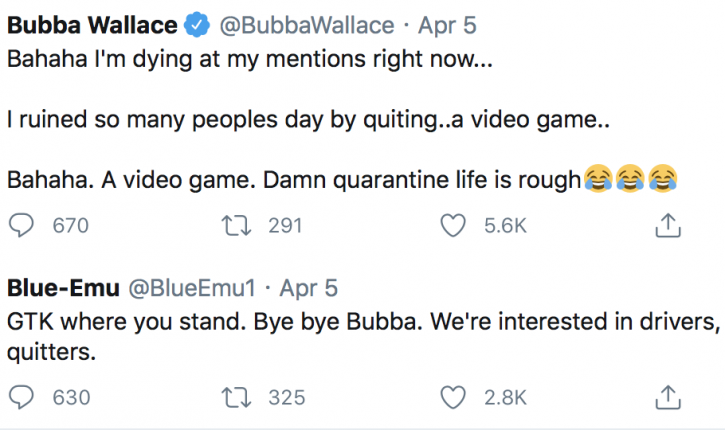
Task: Click the 5.6K likes count
Action: 505,227
